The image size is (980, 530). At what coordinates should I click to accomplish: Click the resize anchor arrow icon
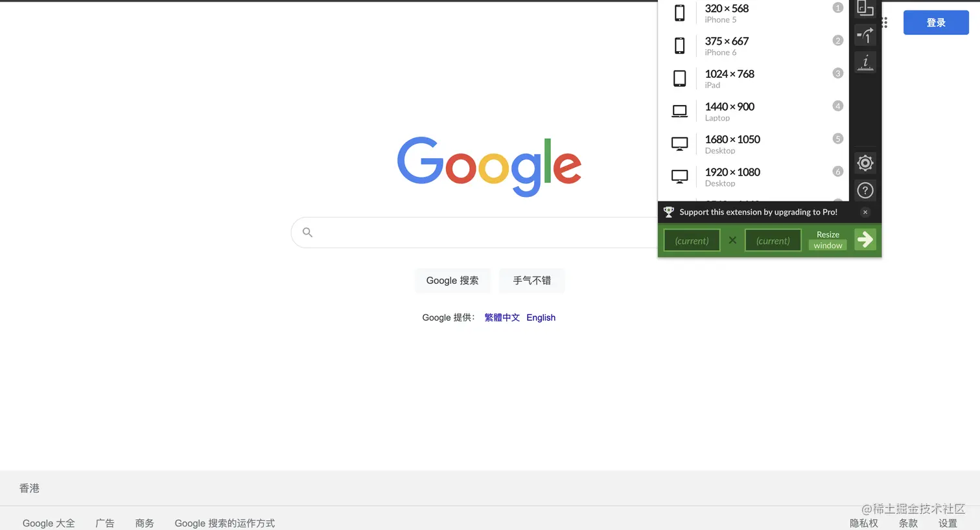(865, 36)
